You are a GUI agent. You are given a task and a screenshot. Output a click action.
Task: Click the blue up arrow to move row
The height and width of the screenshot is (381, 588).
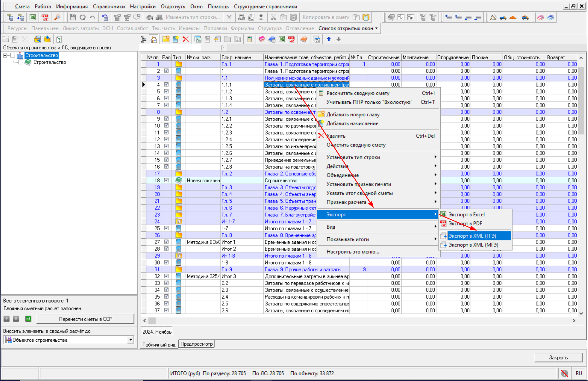328,39
